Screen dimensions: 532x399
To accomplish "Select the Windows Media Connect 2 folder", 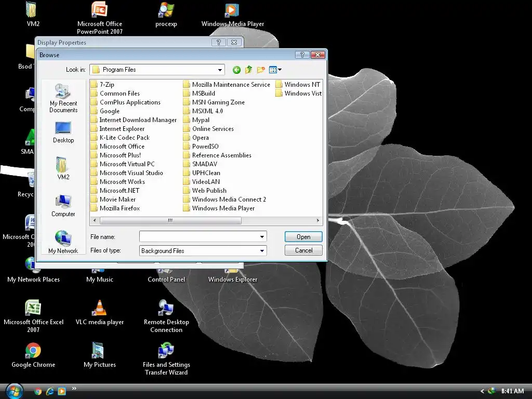I will pos(224,199).
